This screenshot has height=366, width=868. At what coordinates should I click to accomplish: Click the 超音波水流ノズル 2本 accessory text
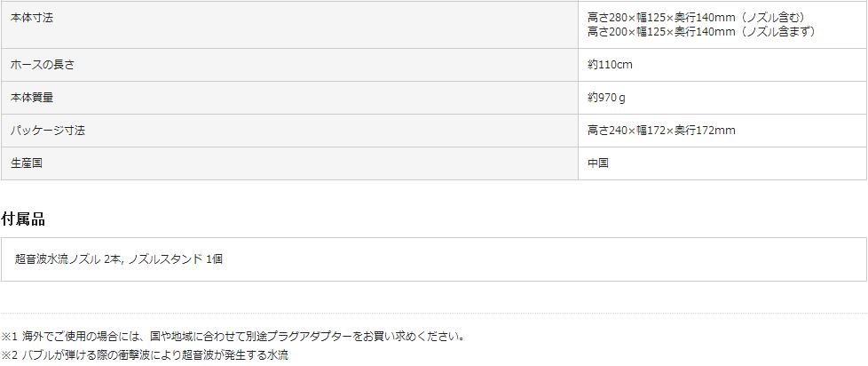67,259
